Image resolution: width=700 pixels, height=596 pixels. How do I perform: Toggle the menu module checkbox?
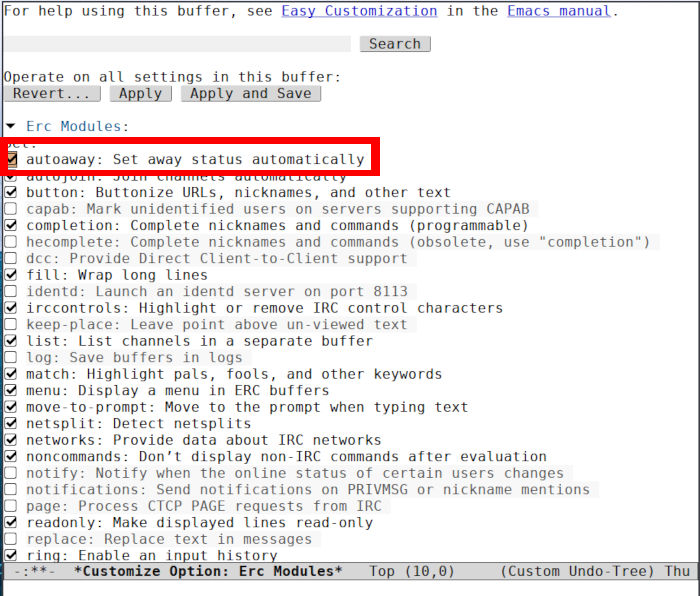point(11,391)
